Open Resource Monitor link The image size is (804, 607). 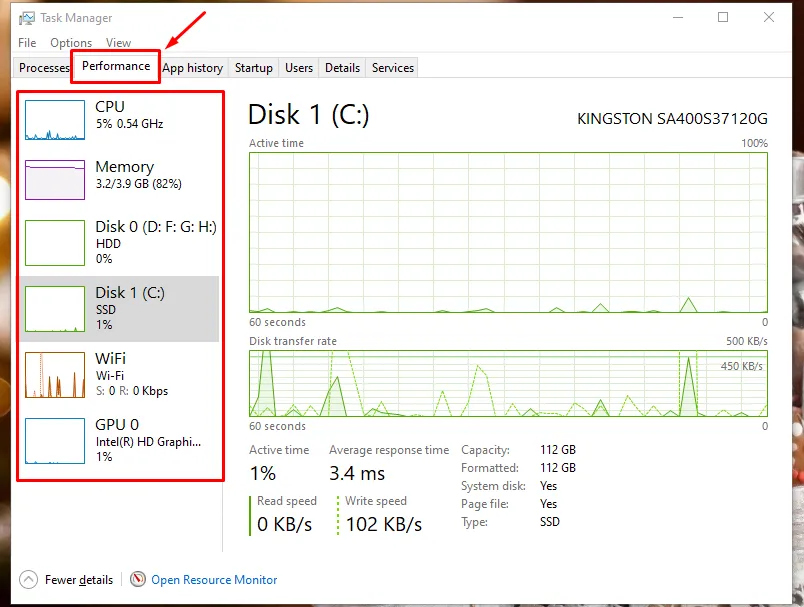pos(214,580)
